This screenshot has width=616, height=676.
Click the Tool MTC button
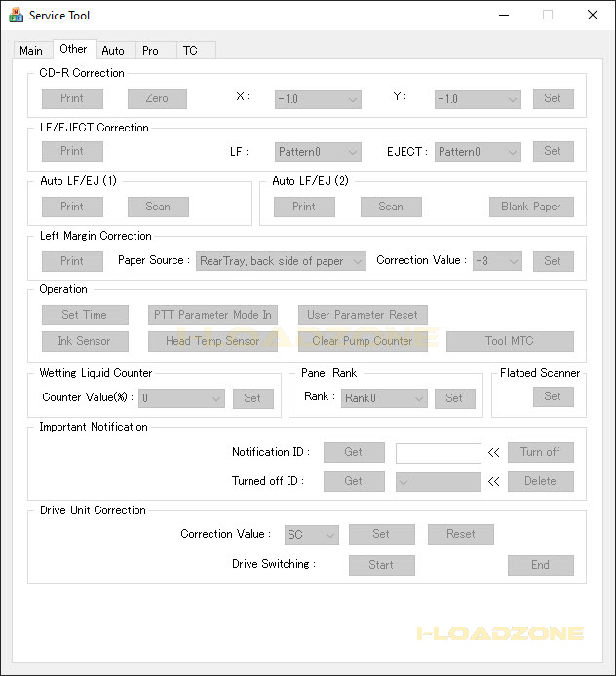(510, 341)
